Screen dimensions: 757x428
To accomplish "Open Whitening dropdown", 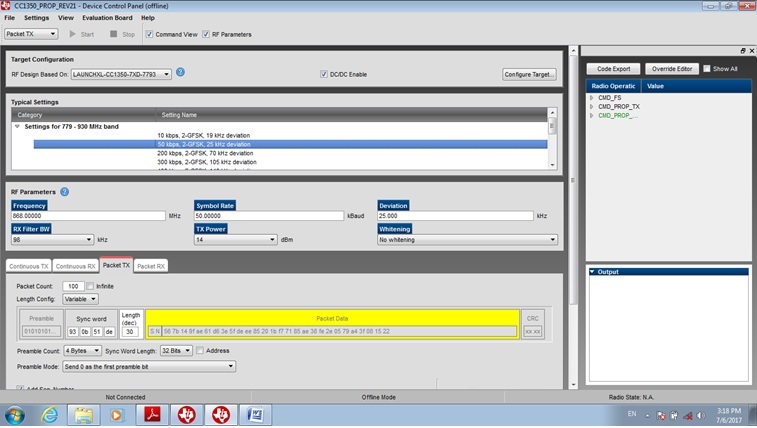I will tap(467, 239).
